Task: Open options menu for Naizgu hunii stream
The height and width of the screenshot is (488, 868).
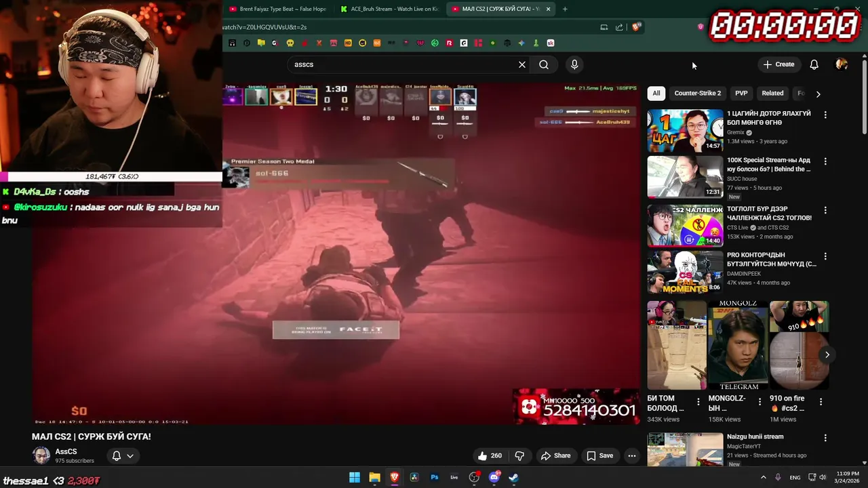Action: coord(825,439)
